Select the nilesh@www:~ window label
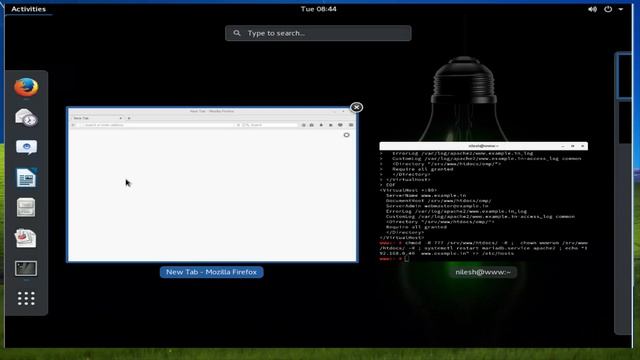Screen dimensions: 640x360 coord(483,272)
